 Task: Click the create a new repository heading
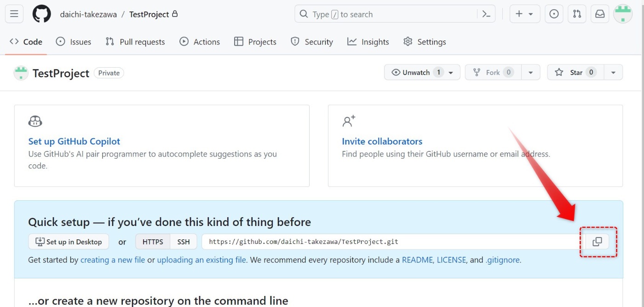[x=158, y=301]
